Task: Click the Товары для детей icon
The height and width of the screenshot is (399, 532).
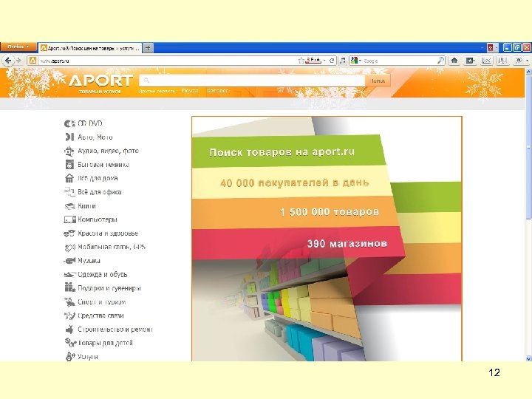Action: (70, 343)
